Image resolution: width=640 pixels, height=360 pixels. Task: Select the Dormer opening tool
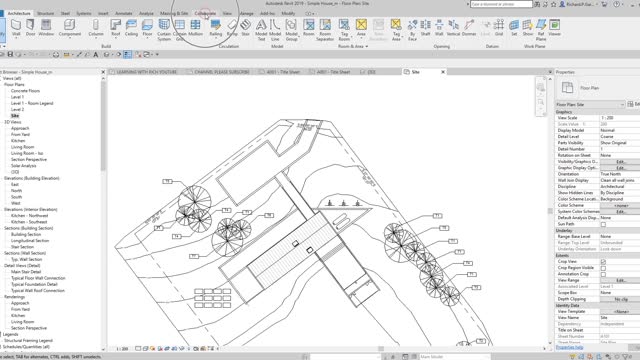(x=469, y=28)
